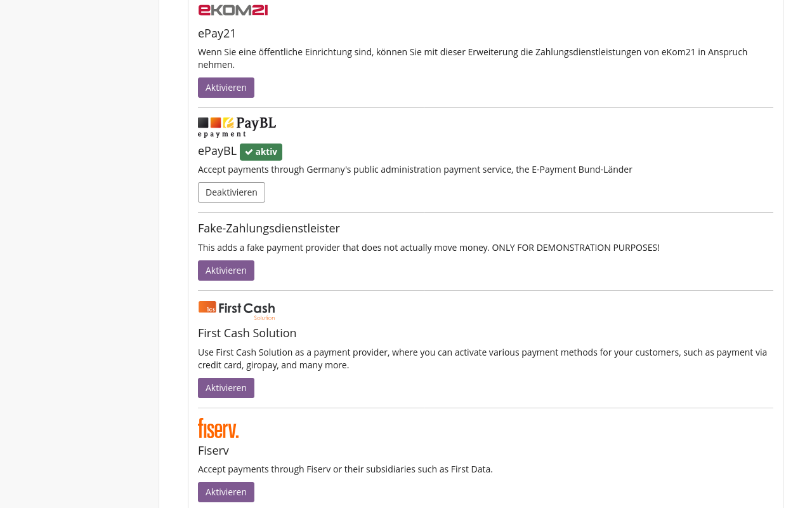
Task: Toggle the aktiv status badge next to ePayBL
Action: pyautogui.click(x=261, y=152)
